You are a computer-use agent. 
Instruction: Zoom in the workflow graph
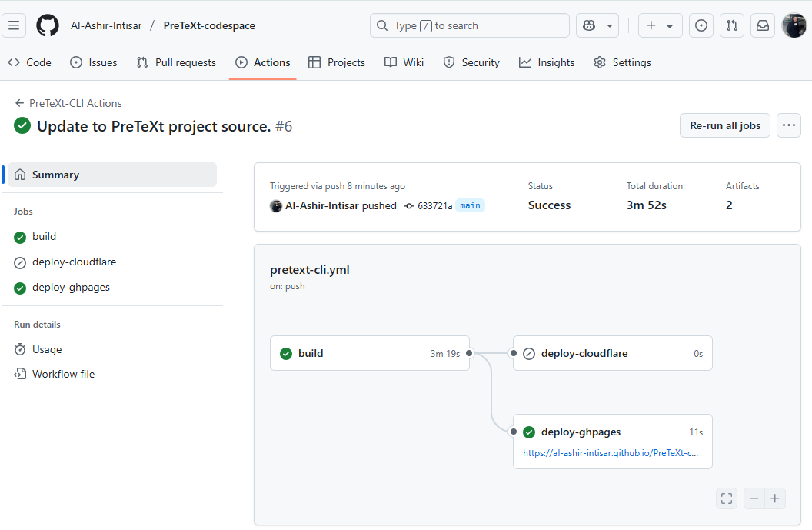(775, 498)
